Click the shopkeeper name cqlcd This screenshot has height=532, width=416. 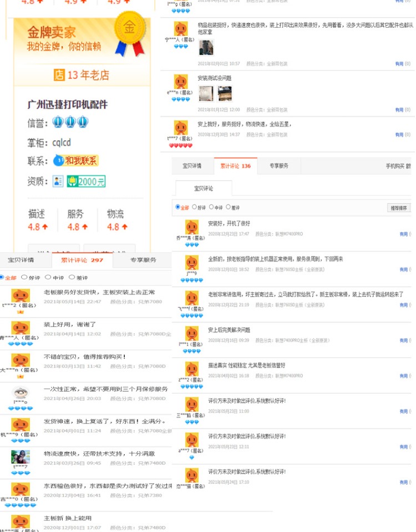62,142
